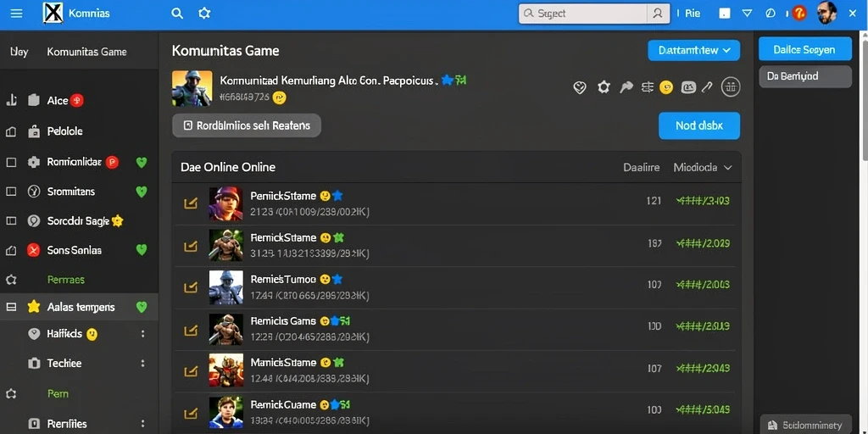The image size is (868, 434).
Task: Click the Sciclomnimety button at bottom right
Action: tap(805, 426)
